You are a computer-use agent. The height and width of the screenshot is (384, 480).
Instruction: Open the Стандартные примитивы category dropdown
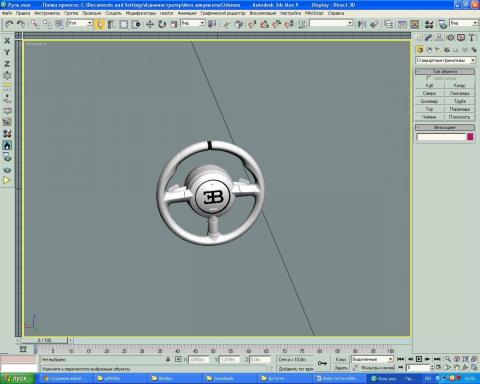point(445,60)
